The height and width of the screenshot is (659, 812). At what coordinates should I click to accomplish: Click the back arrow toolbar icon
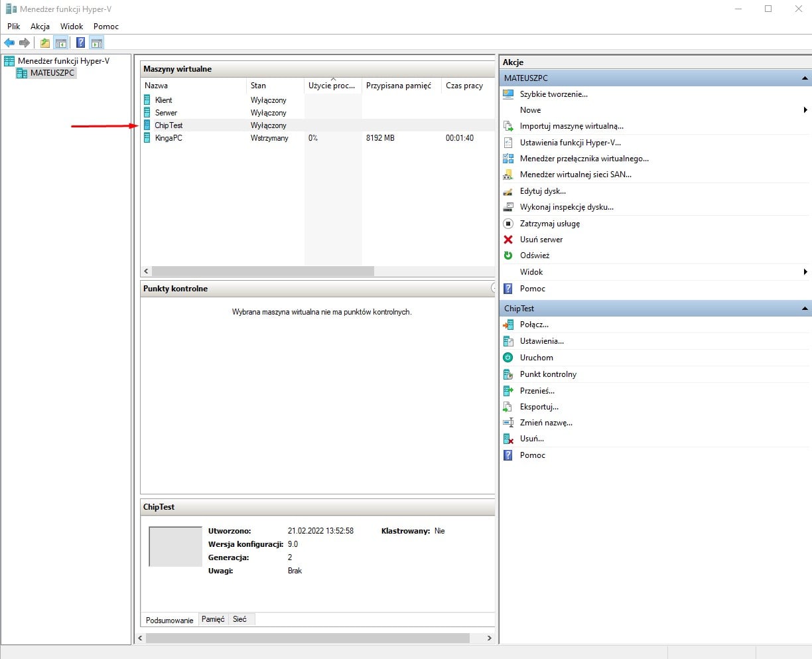tap(9, 43)
